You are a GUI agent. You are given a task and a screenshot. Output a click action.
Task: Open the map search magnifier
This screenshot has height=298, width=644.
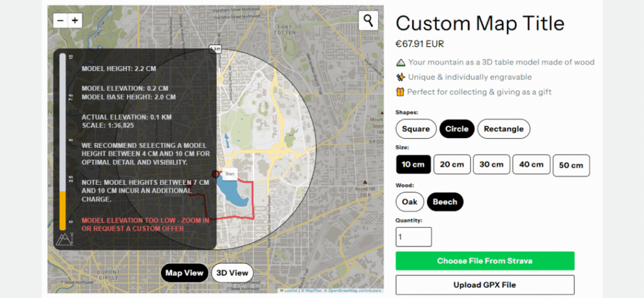(368, 20)
